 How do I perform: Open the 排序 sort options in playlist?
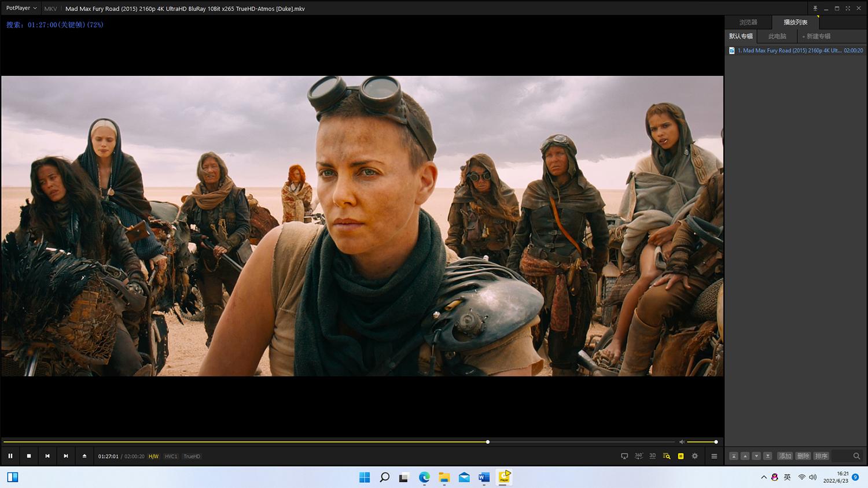[821, 456]
